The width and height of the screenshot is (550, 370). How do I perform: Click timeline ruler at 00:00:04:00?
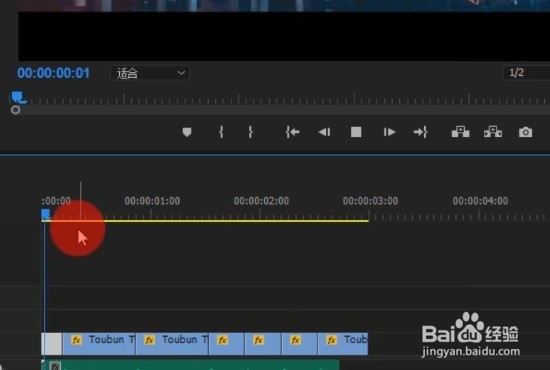480,201
